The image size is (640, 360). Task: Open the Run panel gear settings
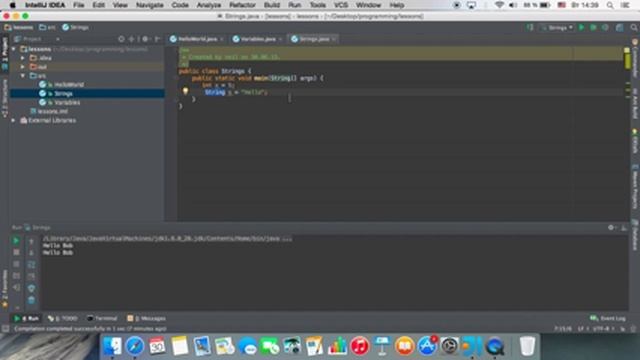611,228
